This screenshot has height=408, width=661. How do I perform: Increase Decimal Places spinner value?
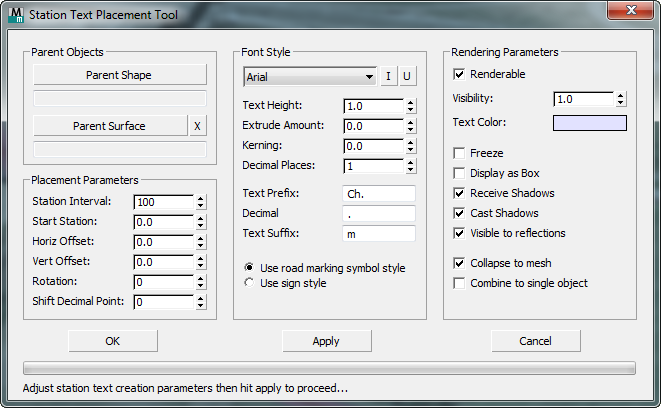pos(410,161)
